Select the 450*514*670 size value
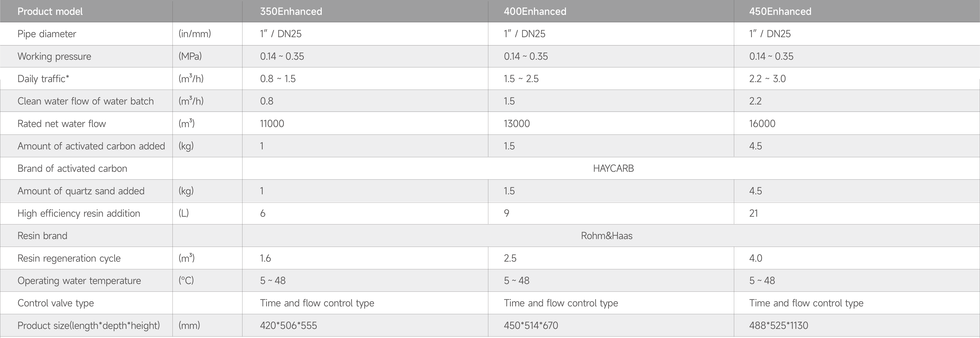Screen dimensions: 980x338 (531, 325)
